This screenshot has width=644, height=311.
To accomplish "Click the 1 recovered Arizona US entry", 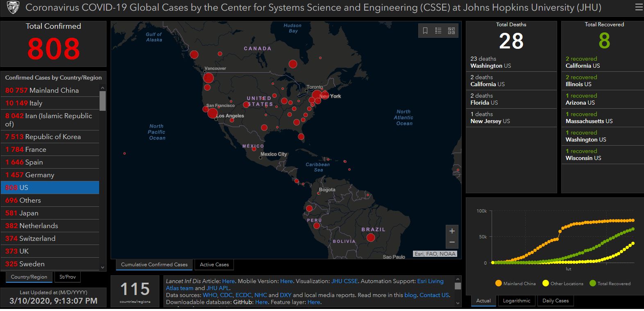I will click(603, 99).
